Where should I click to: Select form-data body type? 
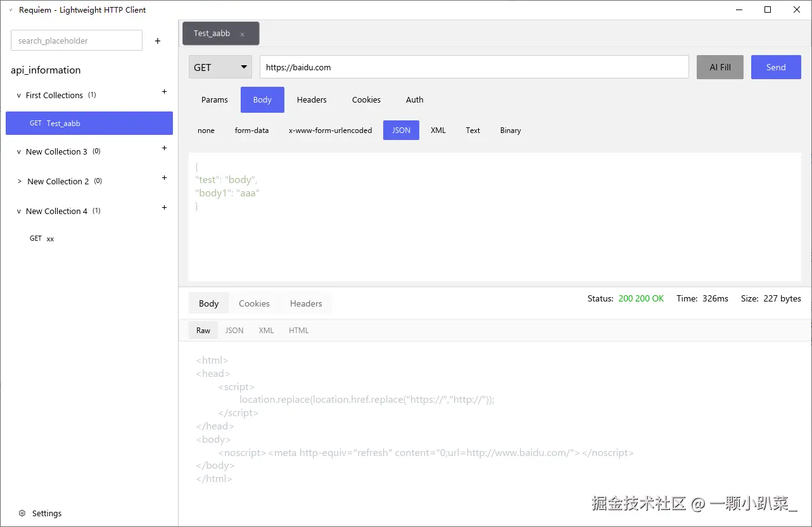[251, 130]
